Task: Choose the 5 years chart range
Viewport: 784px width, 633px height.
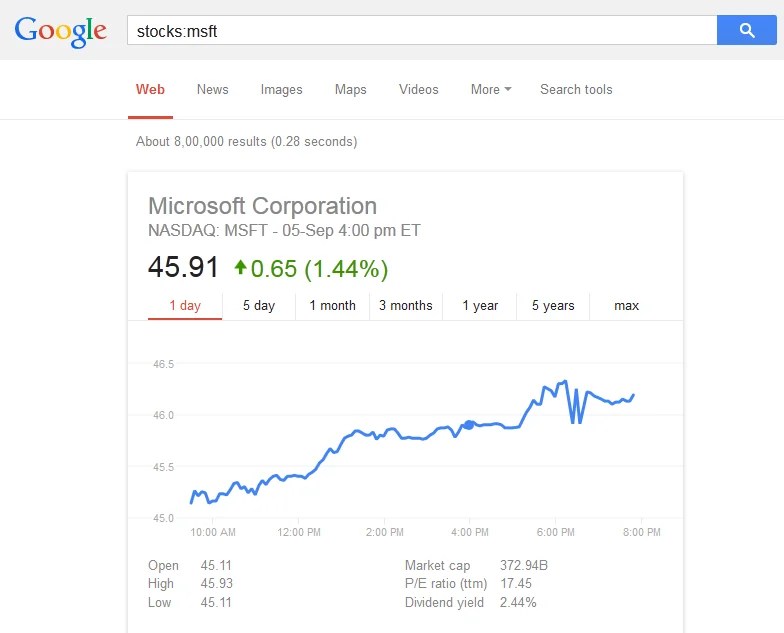Action: (x=553, y=306)
